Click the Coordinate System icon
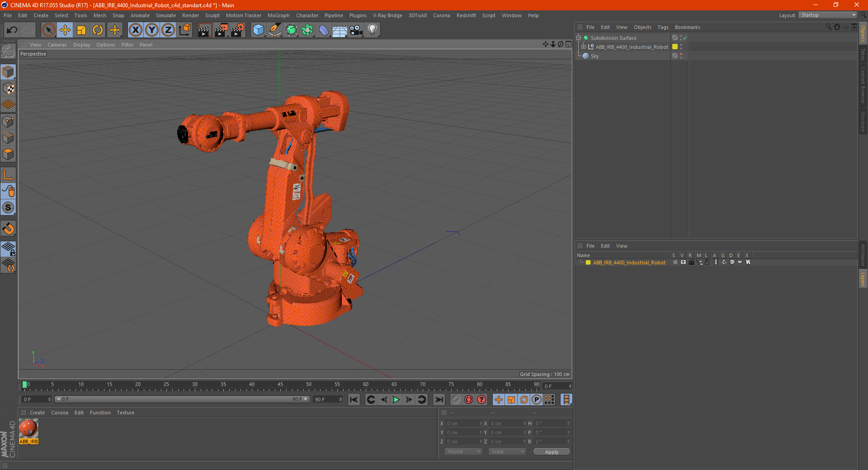This screenshot has width=868, height=470. click(x=185, y=30)
